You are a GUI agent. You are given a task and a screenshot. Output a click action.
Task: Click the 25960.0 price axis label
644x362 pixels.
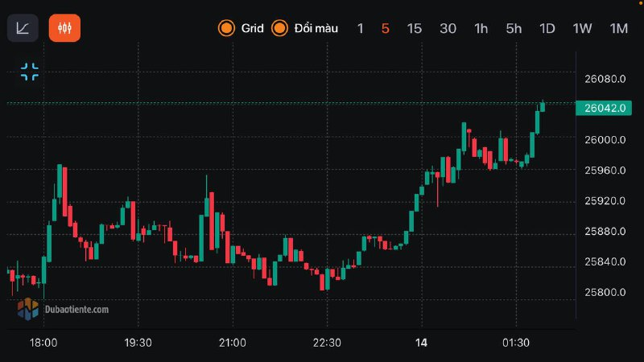click(605, 171)
